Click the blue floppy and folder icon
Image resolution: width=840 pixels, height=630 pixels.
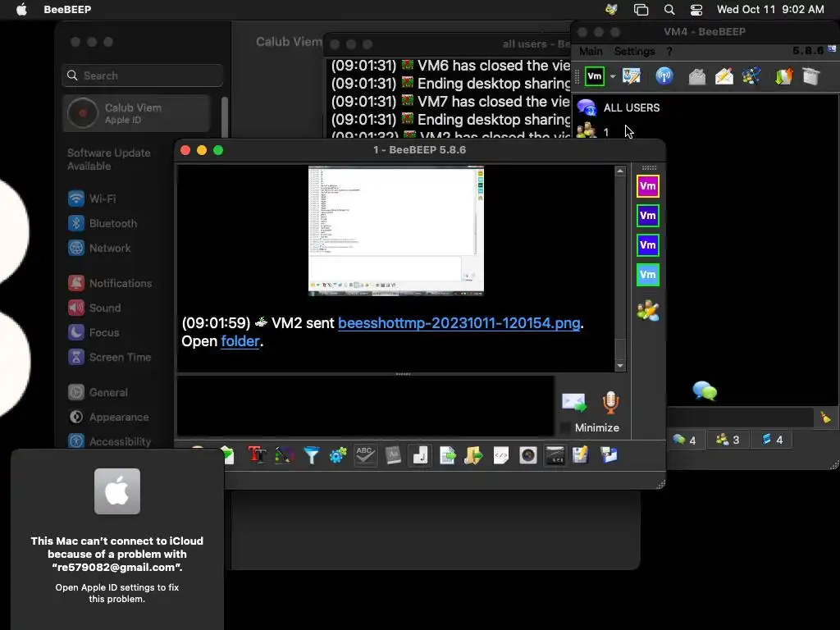pos(609,455)
